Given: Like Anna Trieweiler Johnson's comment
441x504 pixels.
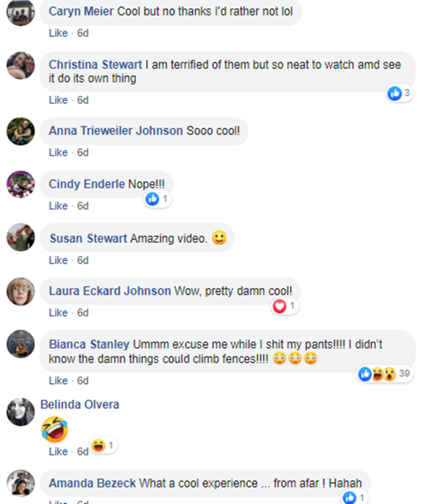Looking at the screenshot, I should (x=58, y=152).
